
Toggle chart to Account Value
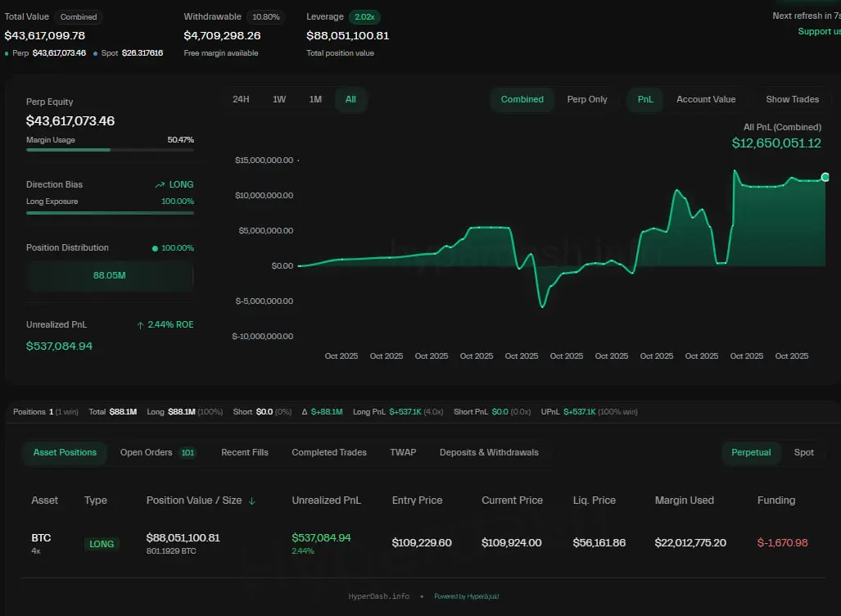[x=705, y=100]
